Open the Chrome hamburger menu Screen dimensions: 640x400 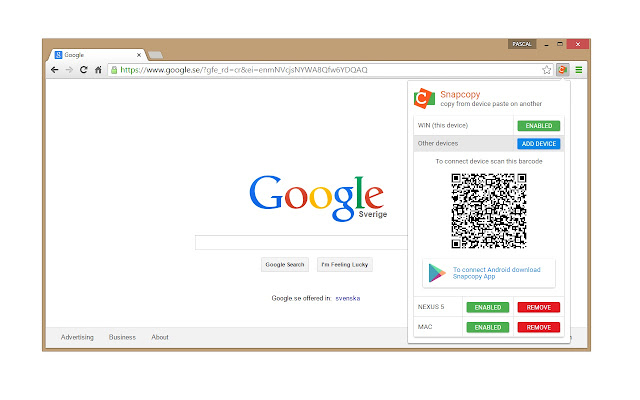[x=579, y=70]
